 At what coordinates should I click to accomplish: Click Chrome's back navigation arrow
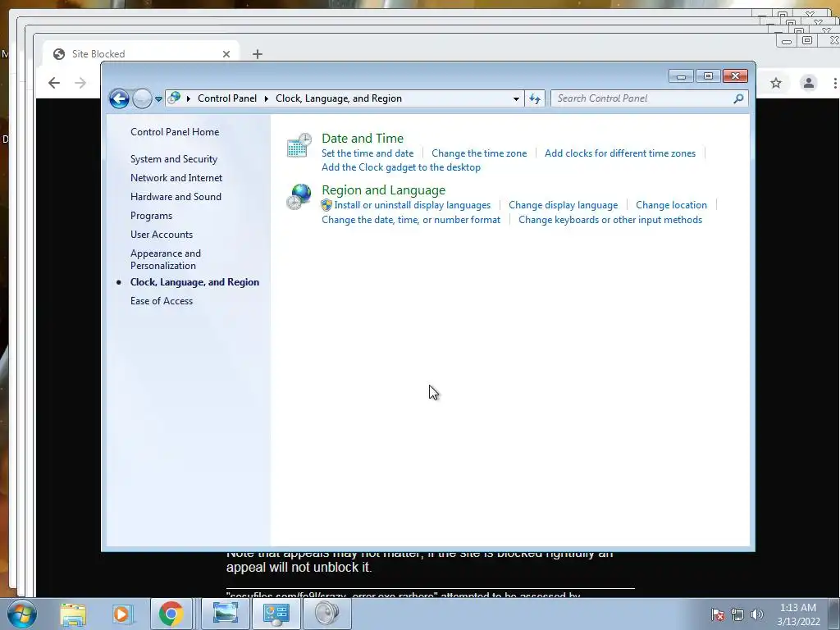[x=53, y=83]
